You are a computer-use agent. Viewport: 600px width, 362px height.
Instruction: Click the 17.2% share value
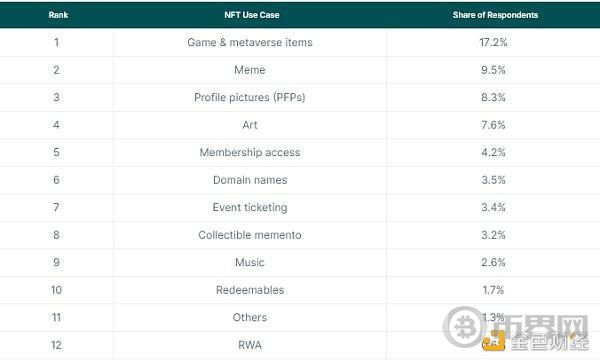493,42
